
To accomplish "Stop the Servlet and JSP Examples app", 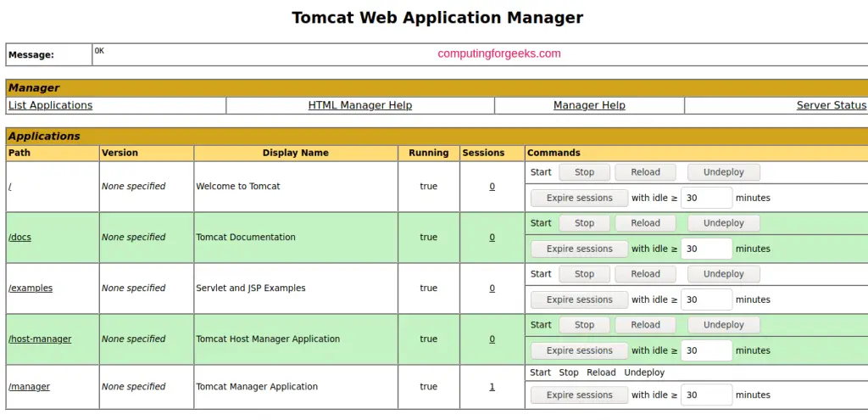I will pos(584,274).
